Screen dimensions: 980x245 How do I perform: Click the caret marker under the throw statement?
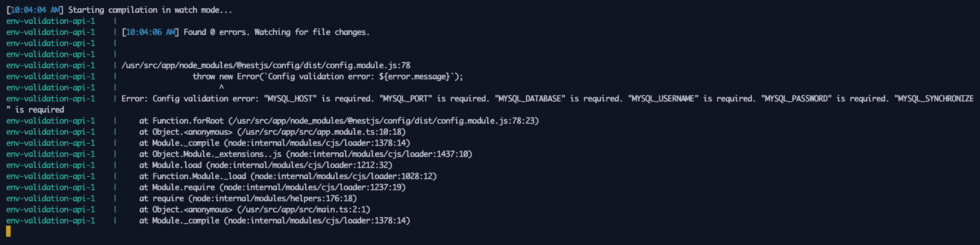[x=221, y=88]
